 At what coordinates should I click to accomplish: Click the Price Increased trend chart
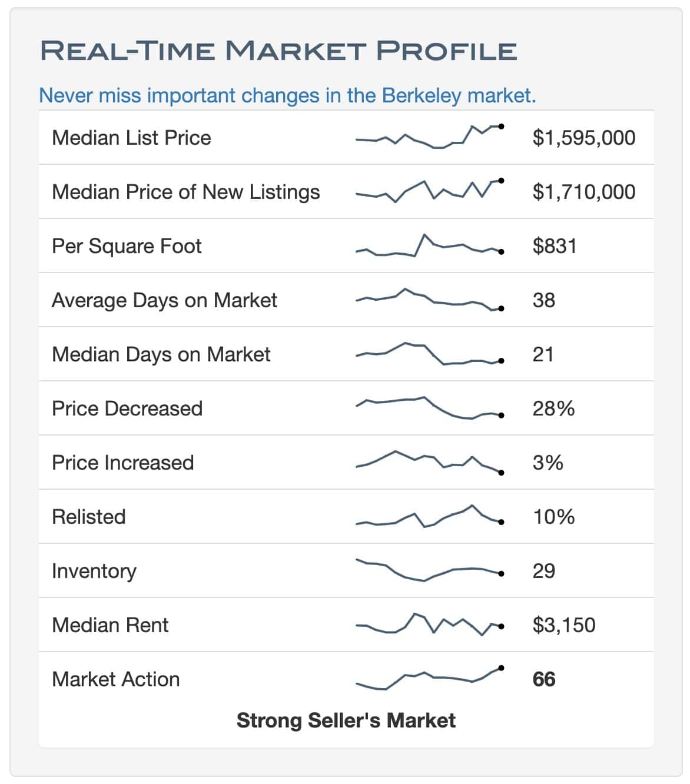tap(430, 462)
